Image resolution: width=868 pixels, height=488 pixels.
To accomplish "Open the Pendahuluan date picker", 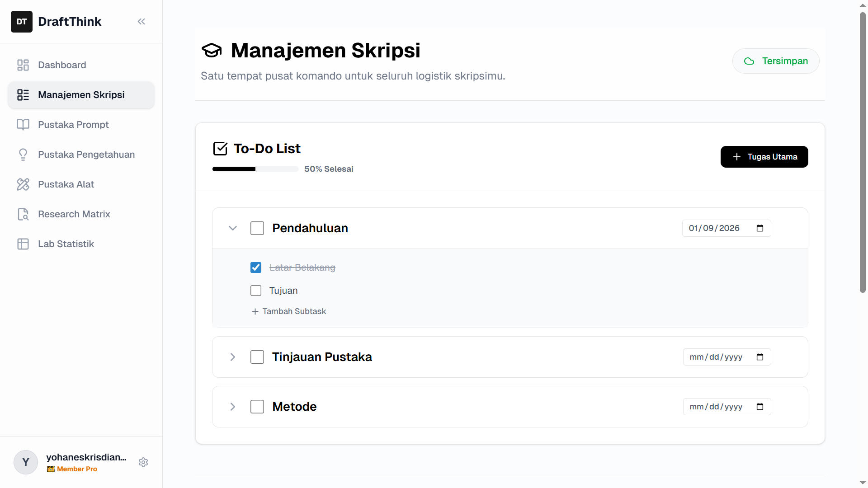I will (760, 228).
